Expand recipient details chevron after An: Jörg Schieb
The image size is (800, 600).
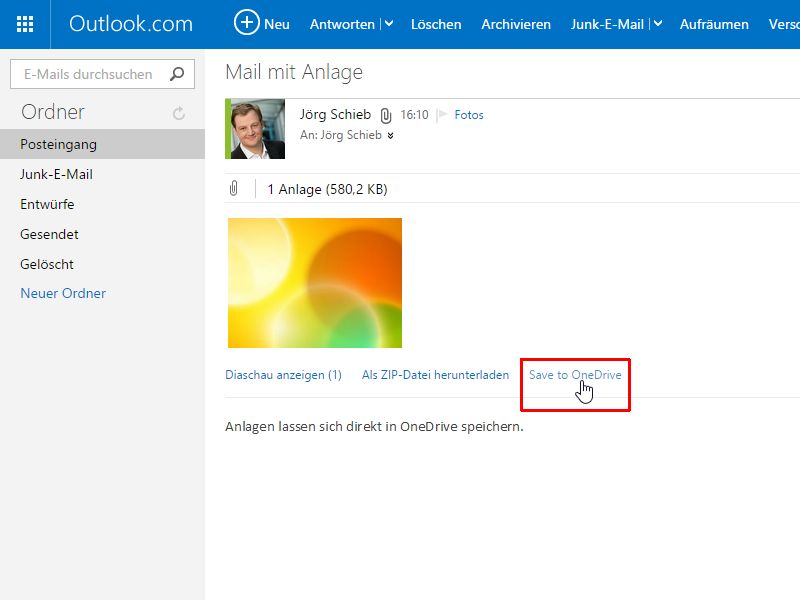390,136
